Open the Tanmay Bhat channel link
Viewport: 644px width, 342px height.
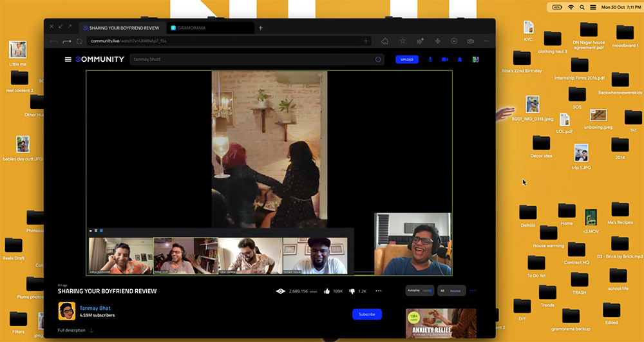coord(95,308)
